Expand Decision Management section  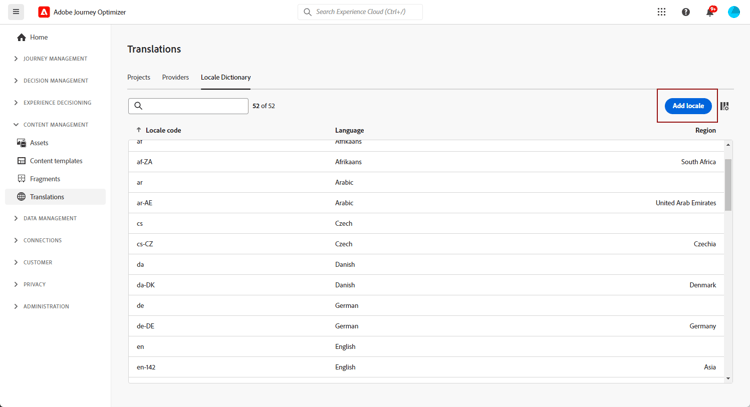coord(55,81)
